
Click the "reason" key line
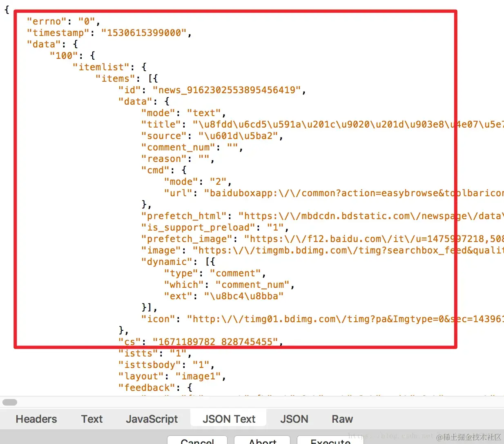(178, 159)
